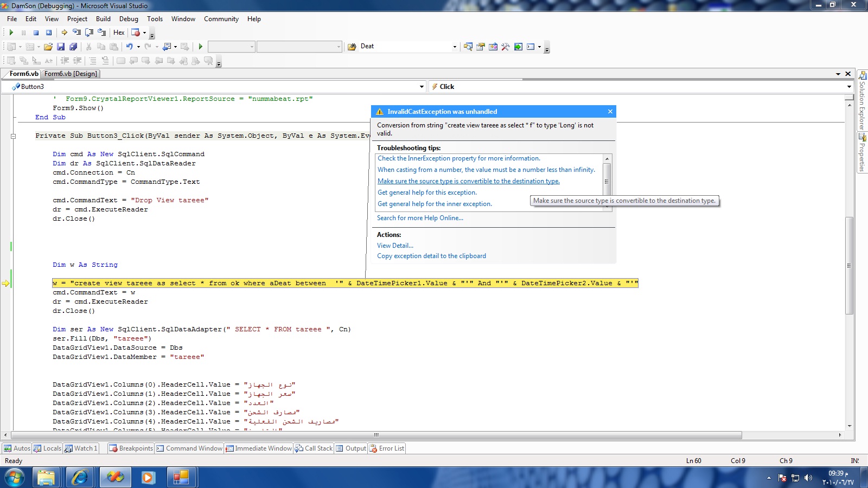Screen dimensions: 868x488
Task: Click the Step Over icon
Action: pos(89,33)
